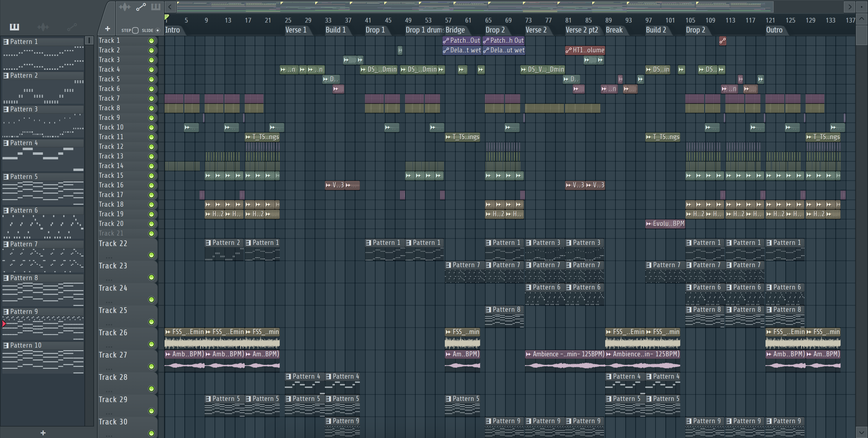Mute Track 22 using its green LED
This screenshot has height=438, width=868.
(152, 255)
